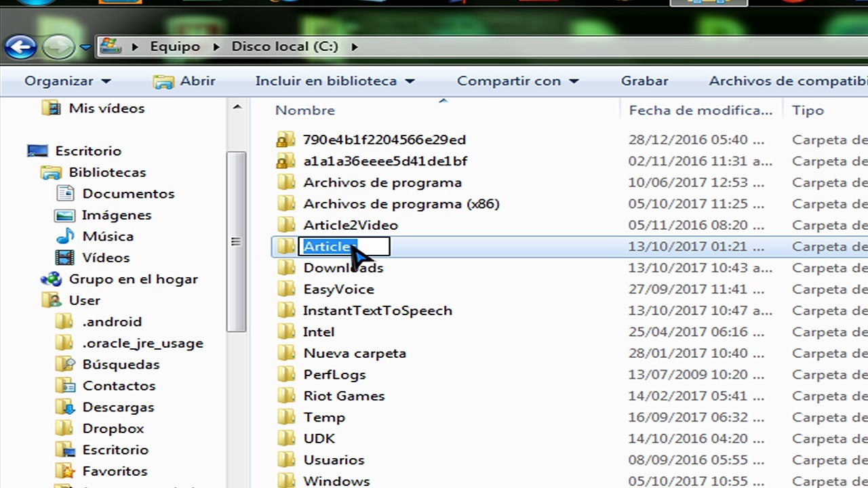
Task: Select folder a1a1a36eeee5d41de1bf
Action: coord(384,161)
